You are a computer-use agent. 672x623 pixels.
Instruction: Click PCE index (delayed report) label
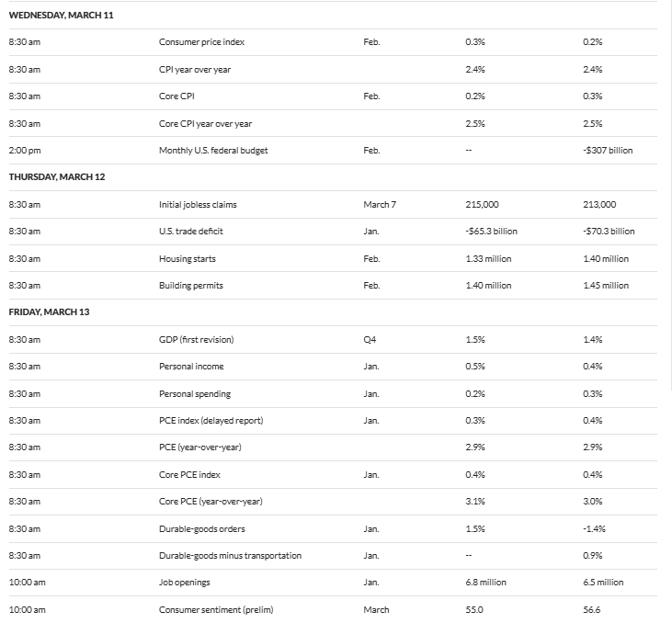coord(211,421)
